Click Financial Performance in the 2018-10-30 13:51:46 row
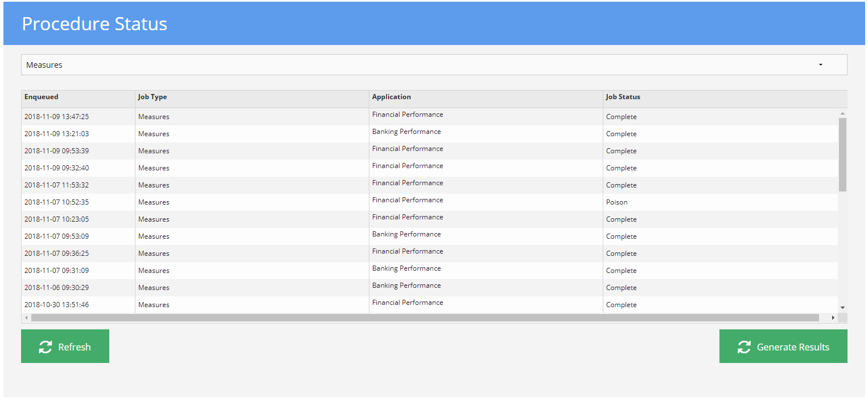 pos(408,303)
